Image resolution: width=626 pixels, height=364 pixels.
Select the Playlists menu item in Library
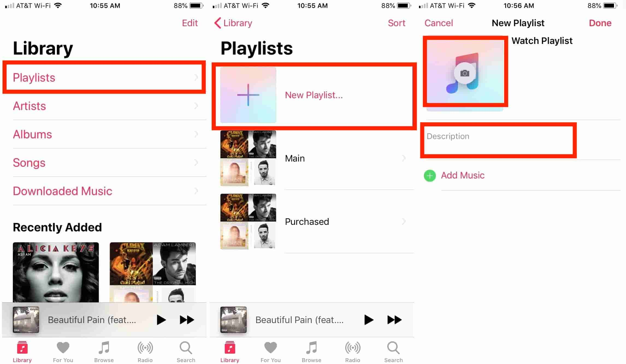point(105,77)
